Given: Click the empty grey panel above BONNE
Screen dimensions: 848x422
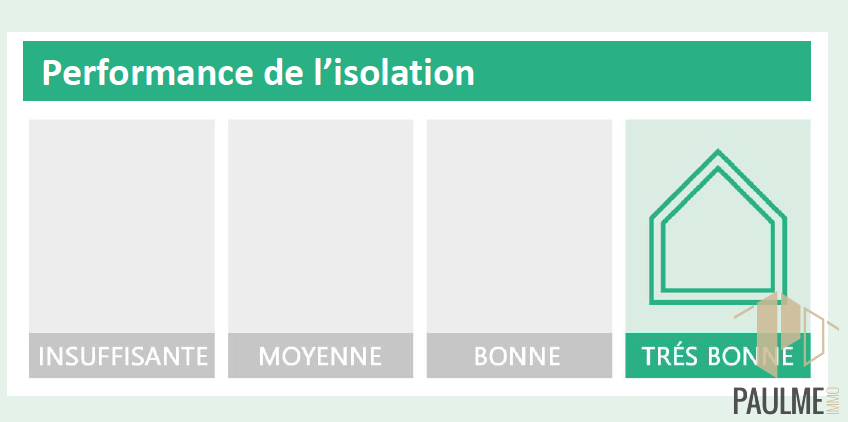Looking at the screenshot, I should click(x=519, y=226).
